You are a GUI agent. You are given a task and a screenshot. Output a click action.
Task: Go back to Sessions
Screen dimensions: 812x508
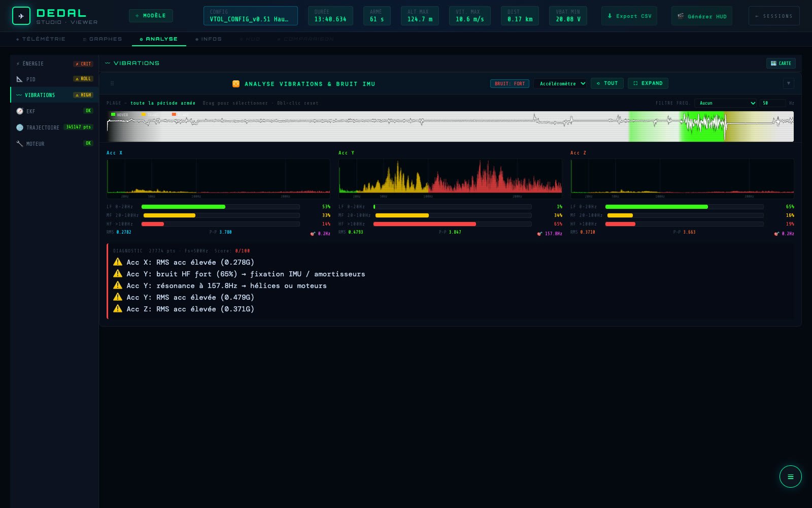pyautogui.click(x=774, y=16)
